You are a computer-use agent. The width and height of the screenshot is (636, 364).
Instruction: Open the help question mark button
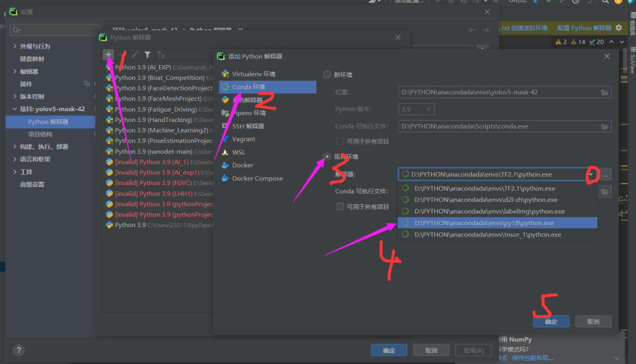coord(18,350)
